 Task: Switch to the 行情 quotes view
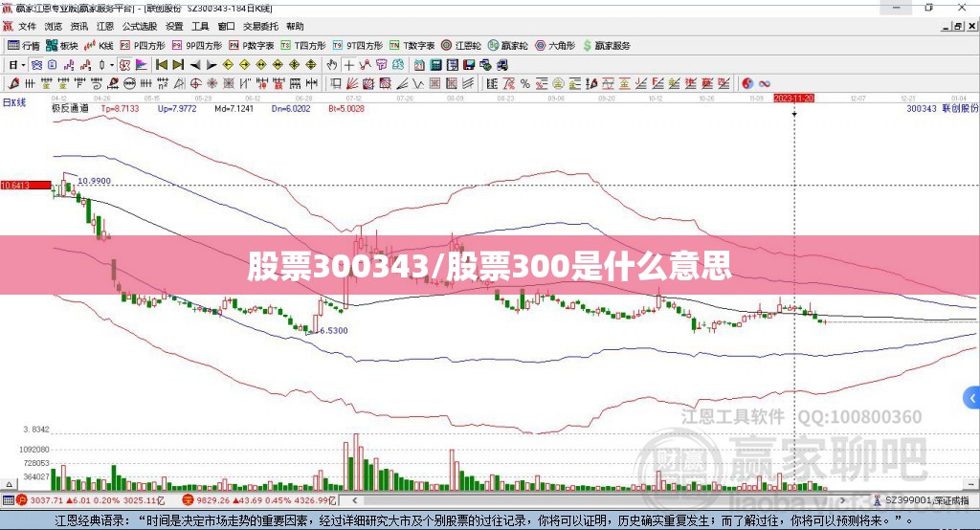pos(23,46)
